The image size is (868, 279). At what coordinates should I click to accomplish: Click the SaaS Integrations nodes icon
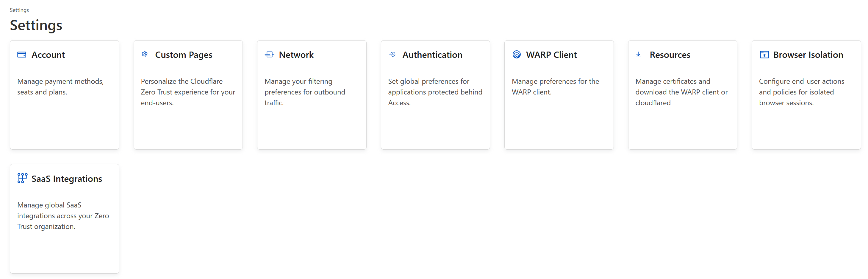point(22,178)
